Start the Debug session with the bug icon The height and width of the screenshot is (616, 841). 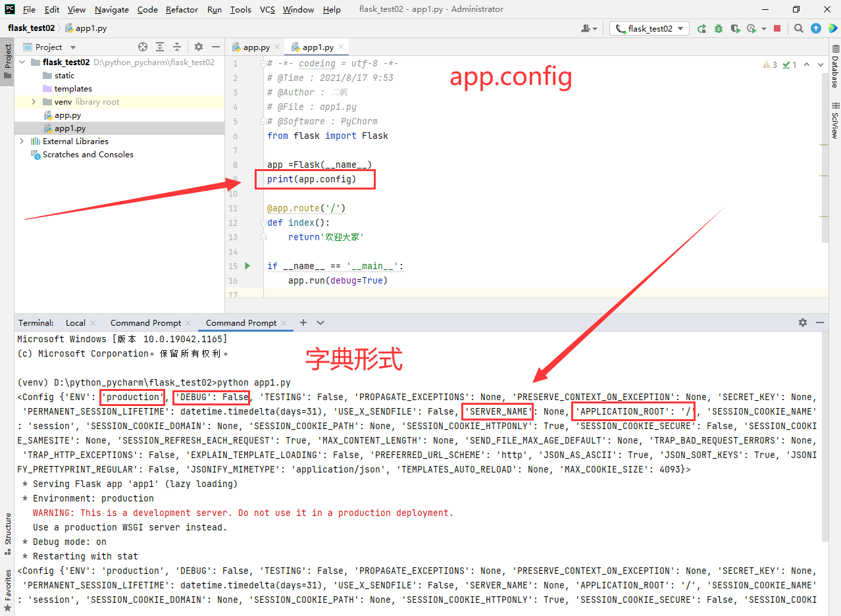point(719,28)
